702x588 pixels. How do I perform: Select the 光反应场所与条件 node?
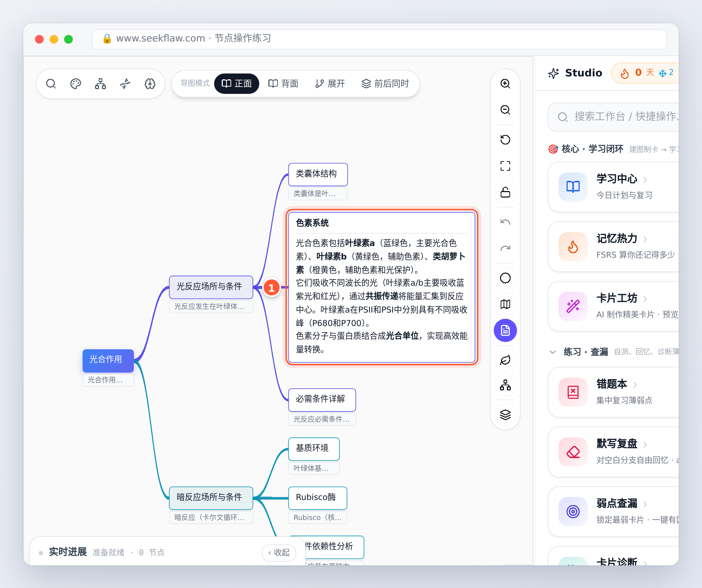(211, 287)
